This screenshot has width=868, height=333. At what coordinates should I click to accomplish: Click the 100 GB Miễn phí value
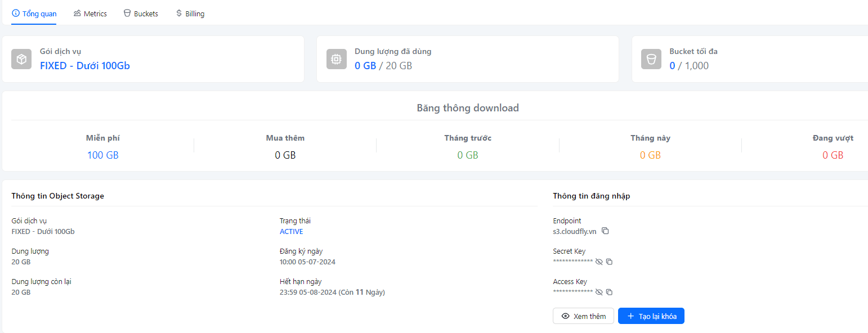[103, 155]
